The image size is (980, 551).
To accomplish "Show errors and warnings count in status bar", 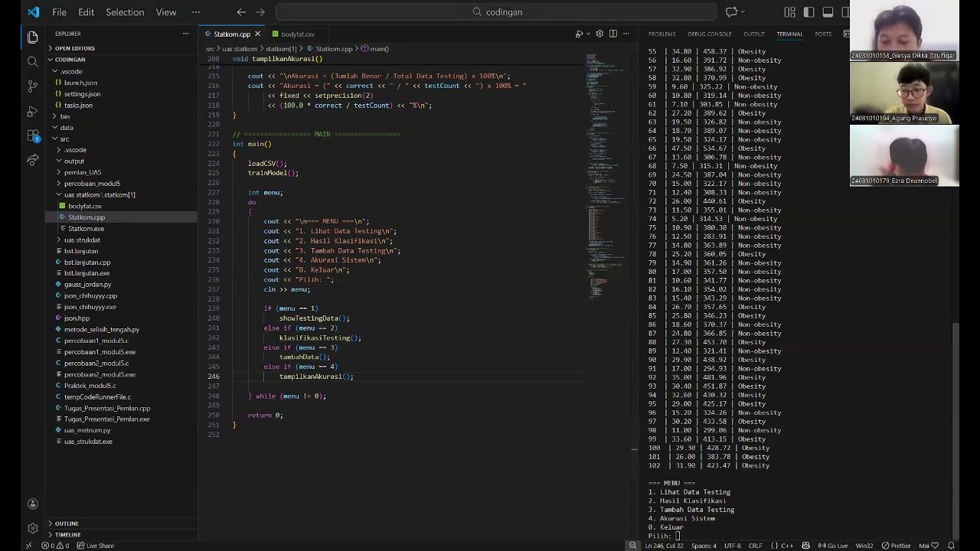I will [55, 546].
